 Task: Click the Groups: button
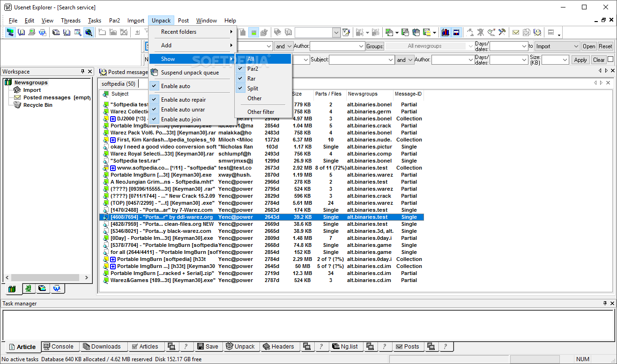[x=375, y=46]
